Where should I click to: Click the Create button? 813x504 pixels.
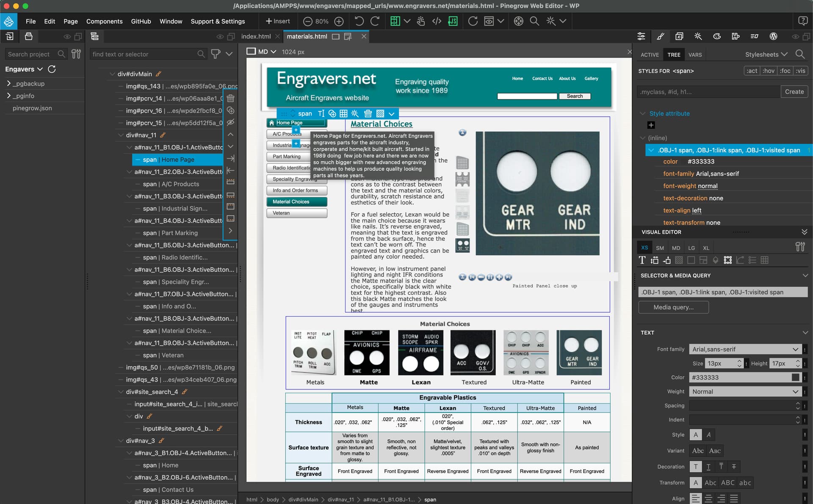coord(794,91)
